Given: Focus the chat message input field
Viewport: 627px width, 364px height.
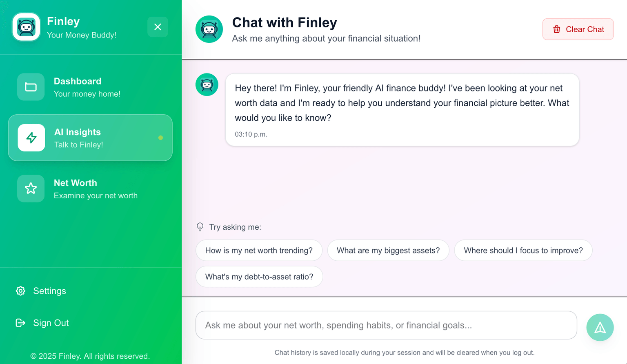Looking at the screenshot, I should click(386, 325).
